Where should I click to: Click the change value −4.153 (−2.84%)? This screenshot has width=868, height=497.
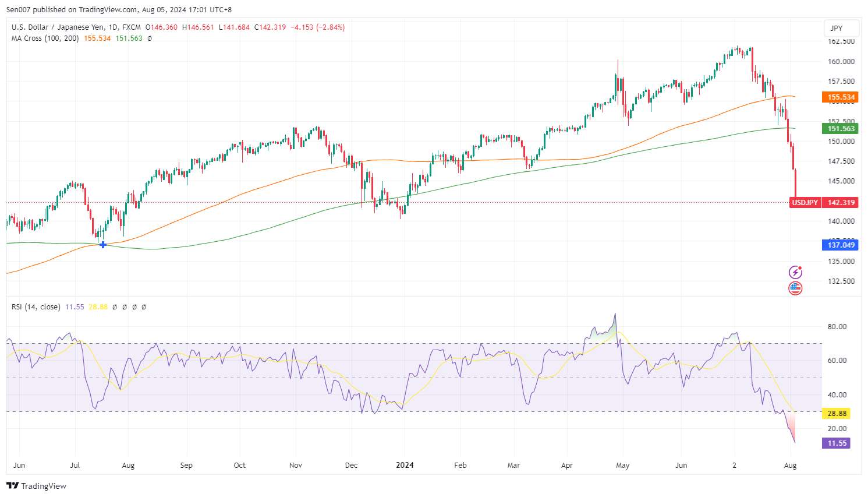coord(318,27)
